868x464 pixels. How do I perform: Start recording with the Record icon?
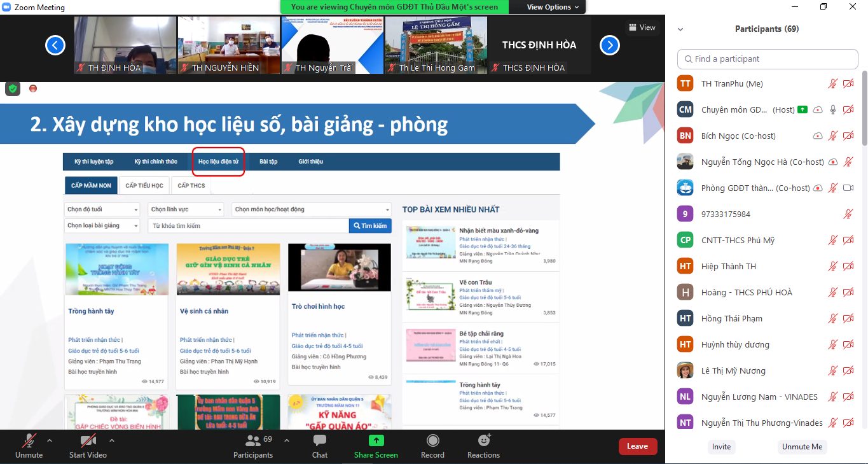tap(432, 440)
